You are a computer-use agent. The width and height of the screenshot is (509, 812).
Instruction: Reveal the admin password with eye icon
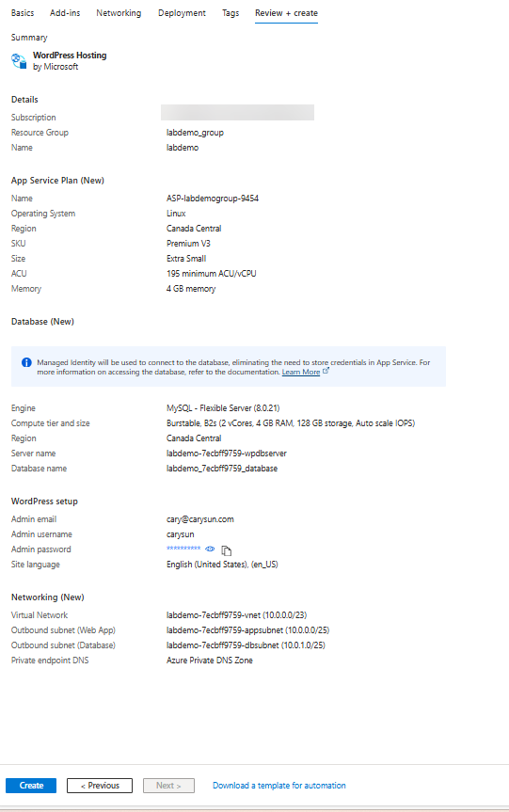[x=210, y=549]
